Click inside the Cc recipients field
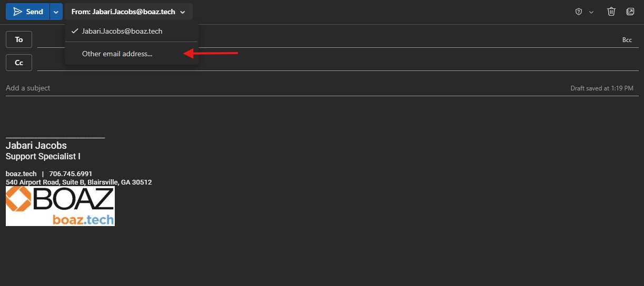This screenshot has height=286, width=644. click(316, 63)
